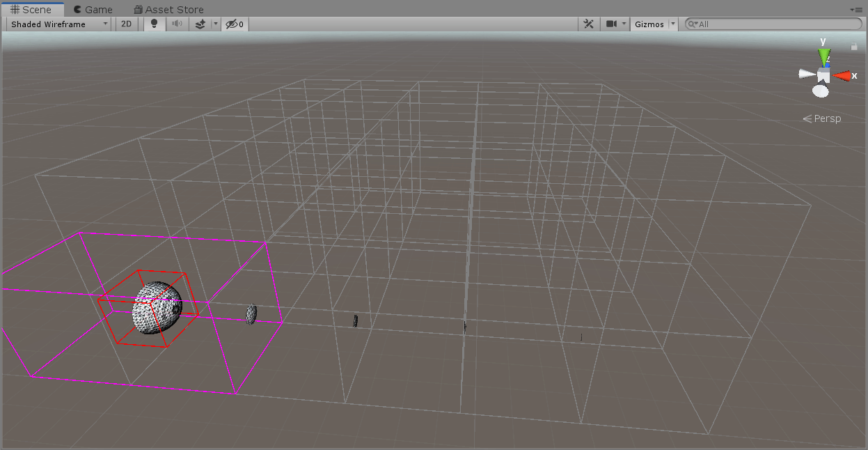Toggle hidden objects visibility eye icon

point(235,24)
